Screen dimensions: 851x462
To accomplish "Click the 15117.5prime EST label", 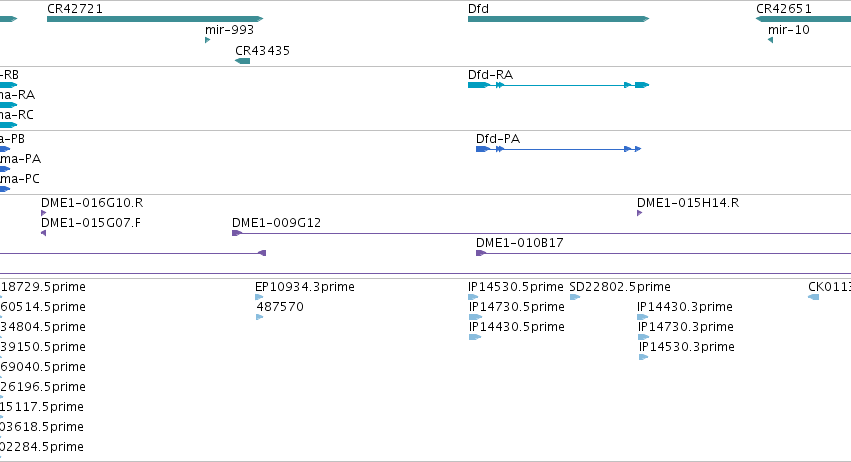I will 42,407.
